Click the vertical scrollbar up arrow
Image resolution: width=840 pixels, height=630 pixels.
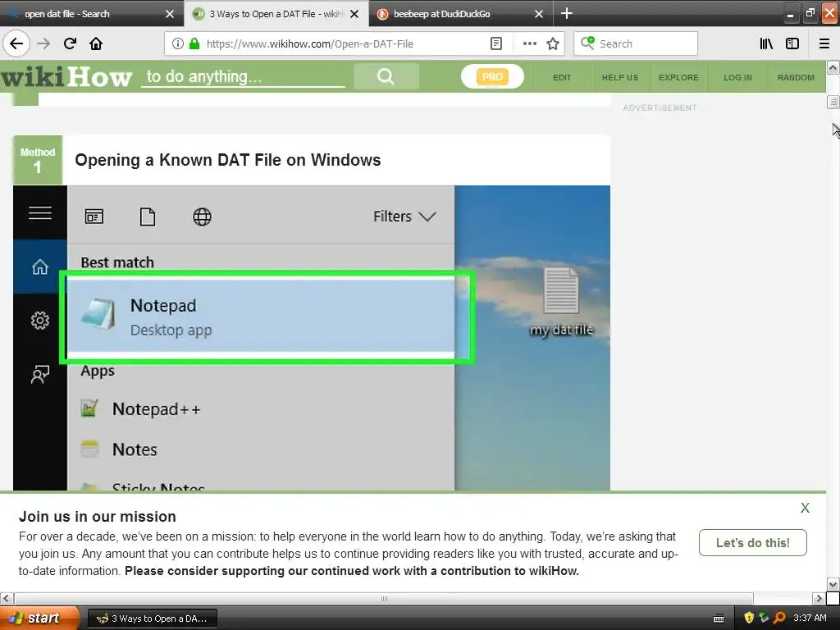833,67
